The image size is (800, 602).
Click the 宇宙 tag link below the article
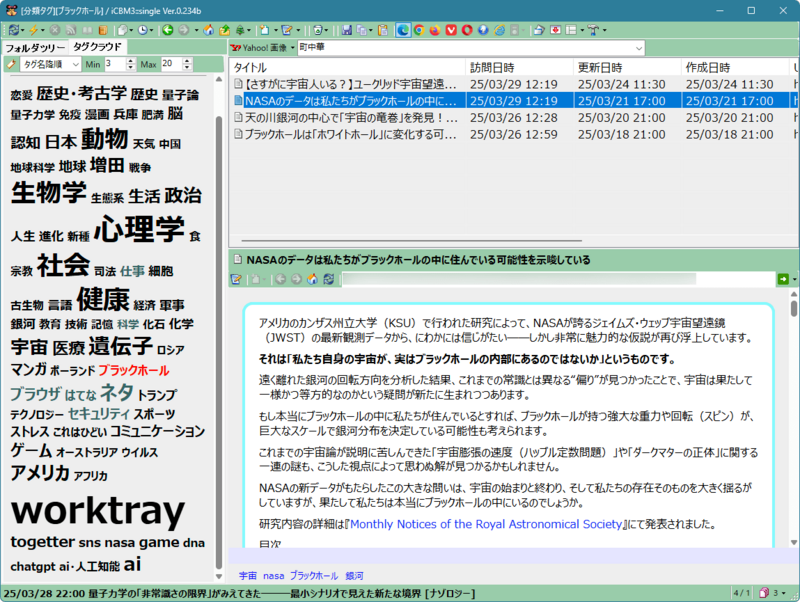(248, 575)
